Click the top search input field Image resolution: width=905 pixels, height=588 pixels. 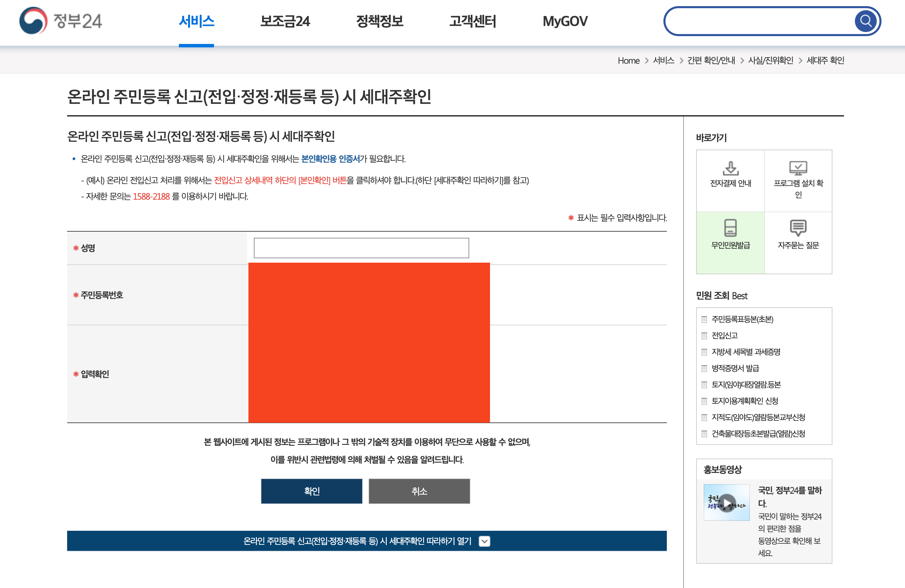click(x=761, y=21)
